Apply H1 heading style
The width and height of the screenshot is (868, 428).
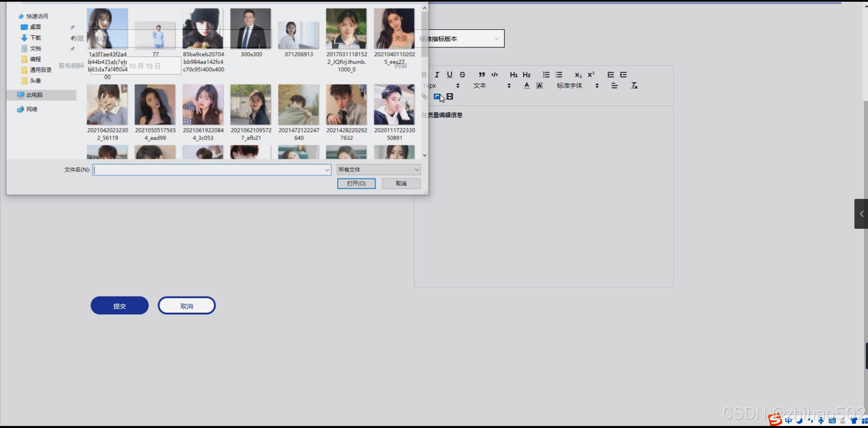click(513, 75)
